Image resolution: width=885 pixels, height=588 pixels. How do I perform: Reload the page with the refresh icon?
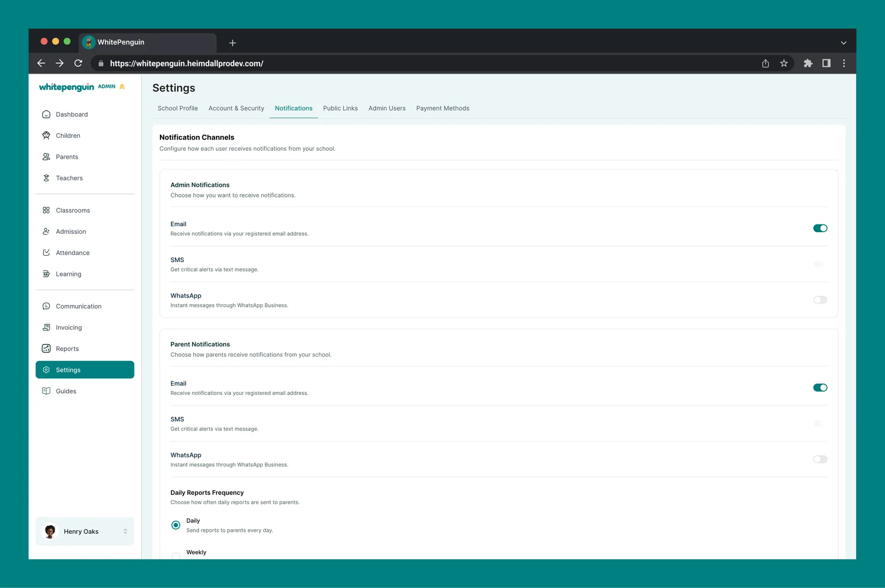coord(78,63)
